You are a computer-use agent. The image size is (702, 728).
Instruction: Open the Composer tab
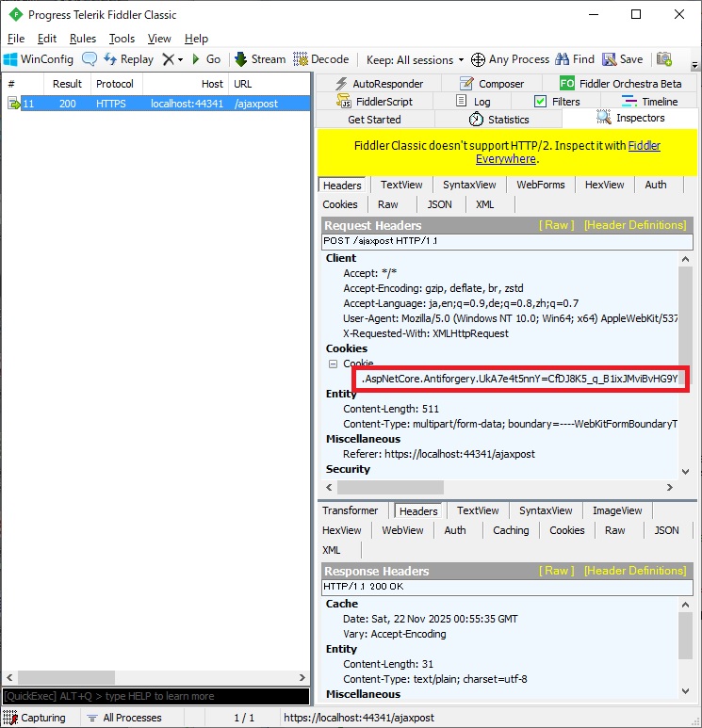(492, 84)
